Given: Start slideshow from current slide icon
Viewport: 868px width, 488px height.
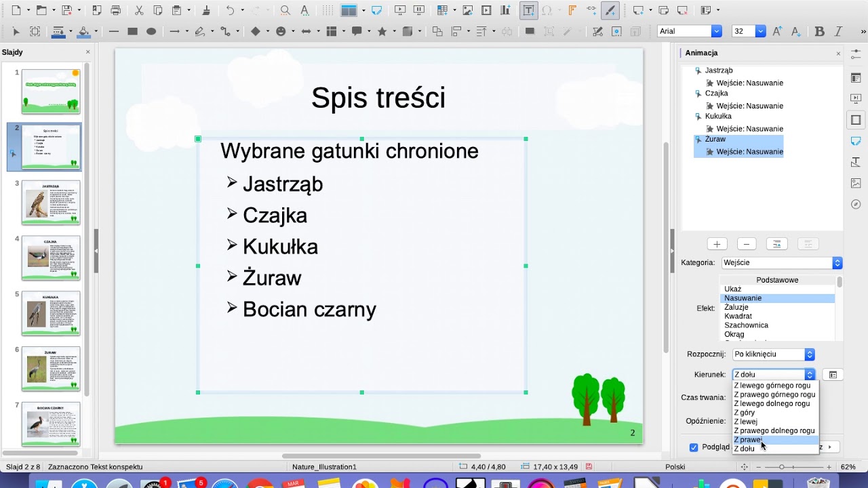Looking at the screenshot, I should 419,10.
